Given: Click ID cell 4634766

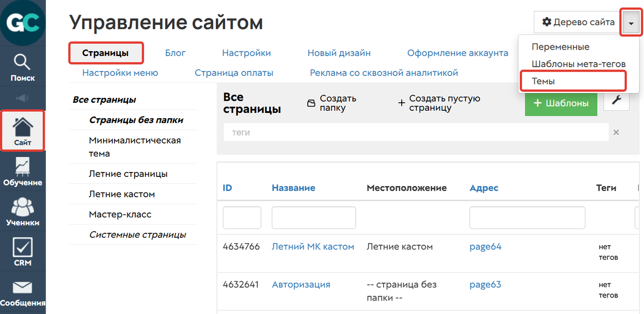Looking at the screenshot, I should coord(241,247).
